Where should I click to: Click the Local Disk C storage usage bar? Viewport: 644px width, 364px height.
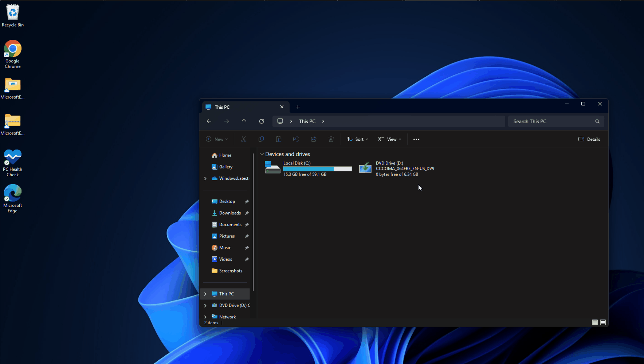pos(317,169)
